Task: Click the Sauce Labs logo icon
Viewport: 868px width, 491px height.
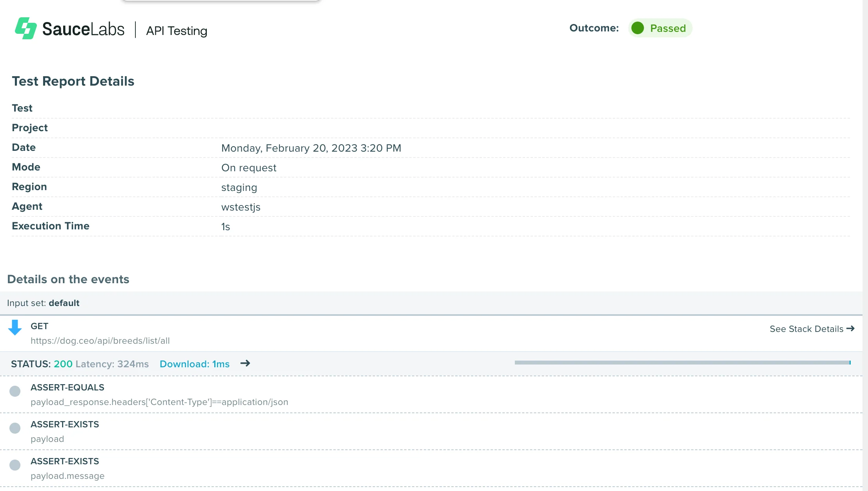Action: tap(26, 28)
